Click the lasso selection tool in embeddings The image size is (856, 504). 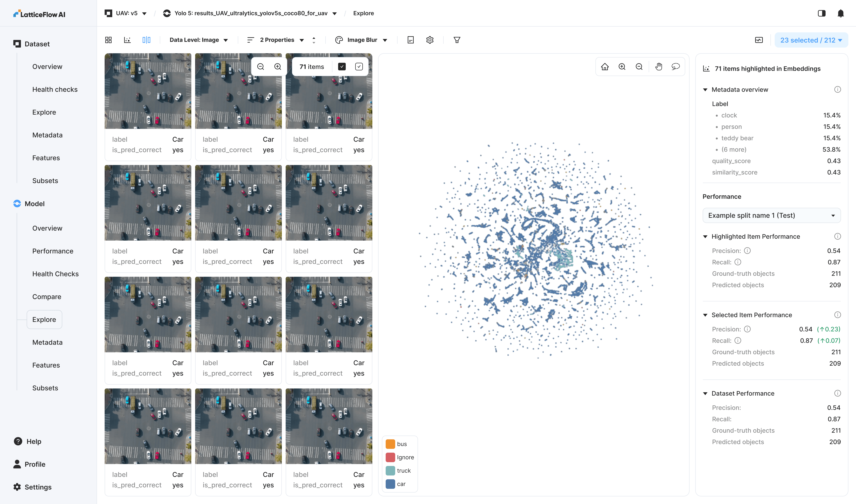click(x=675, y=67)
